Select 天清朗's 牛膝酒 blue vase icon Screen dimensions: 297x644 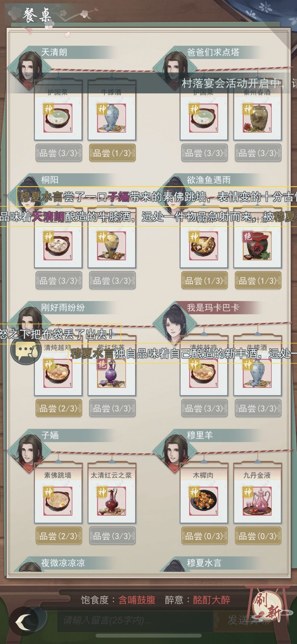112,118
